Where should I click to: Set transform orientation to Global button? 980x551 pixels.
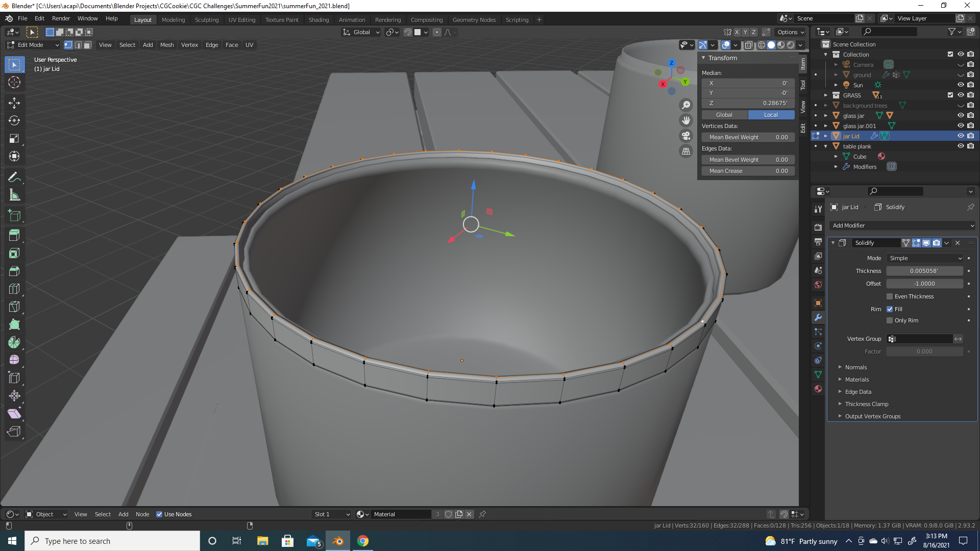(x=724, y=115)
